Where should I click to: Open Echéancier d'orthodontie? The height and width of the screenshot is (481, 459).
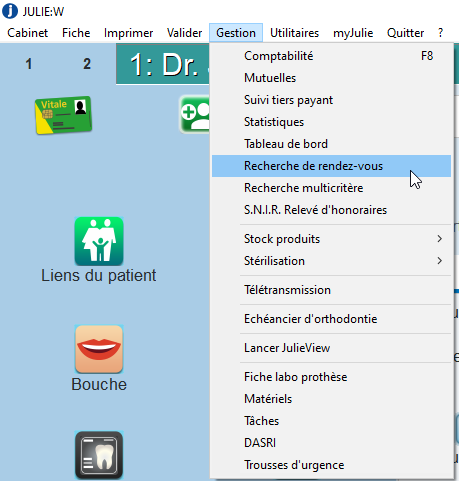pos(331,319)
